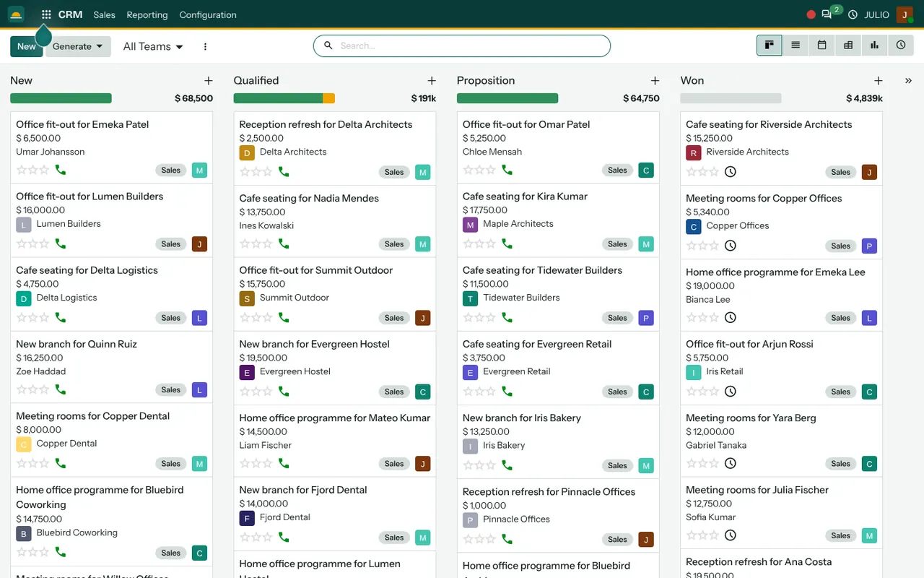Click the New button
Screen dimensions: 924x578
click(27, 46)
